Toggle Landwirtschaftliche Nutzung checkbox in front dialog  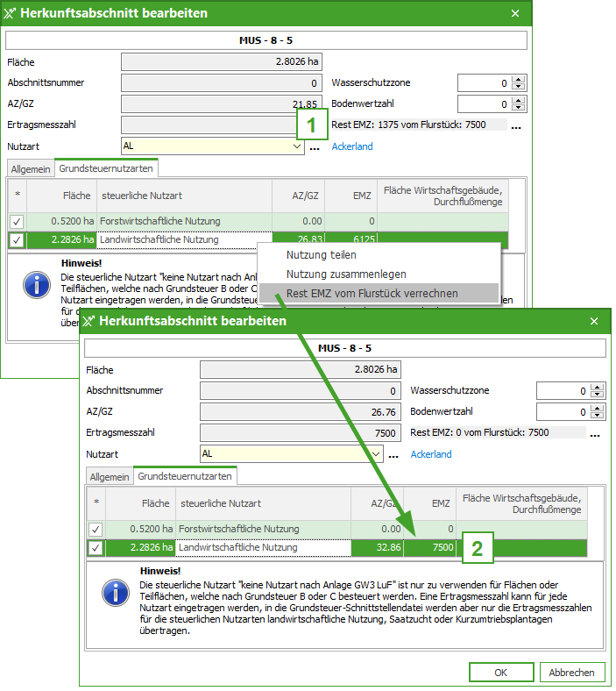tap(96, 548)
